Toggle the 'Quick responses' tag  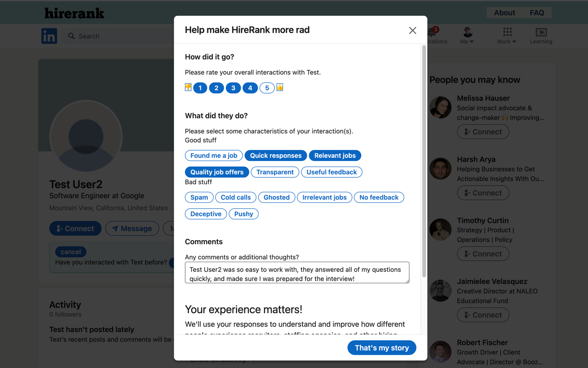[x=276, y=155]
